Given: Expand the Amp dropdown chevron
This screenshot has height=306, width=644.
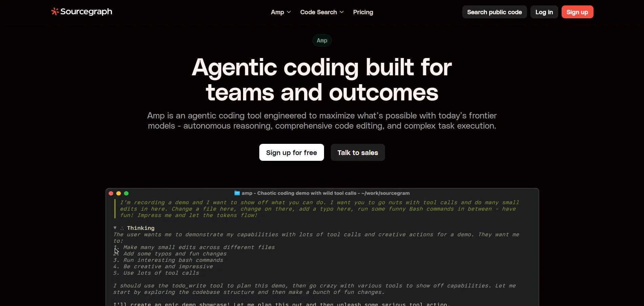Looking at the screenshot, I should (x=289, y=12).
